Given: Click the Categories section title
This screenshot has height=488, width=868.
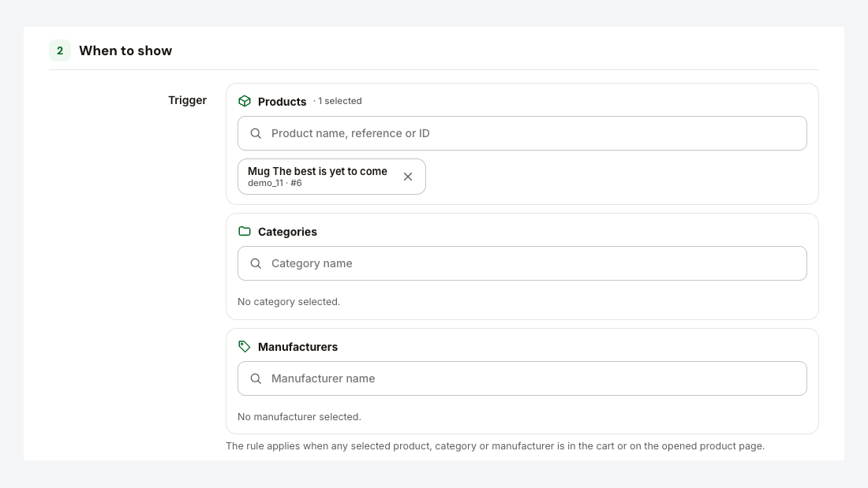Looking at the screenshot, I should (x=287, y=232).
